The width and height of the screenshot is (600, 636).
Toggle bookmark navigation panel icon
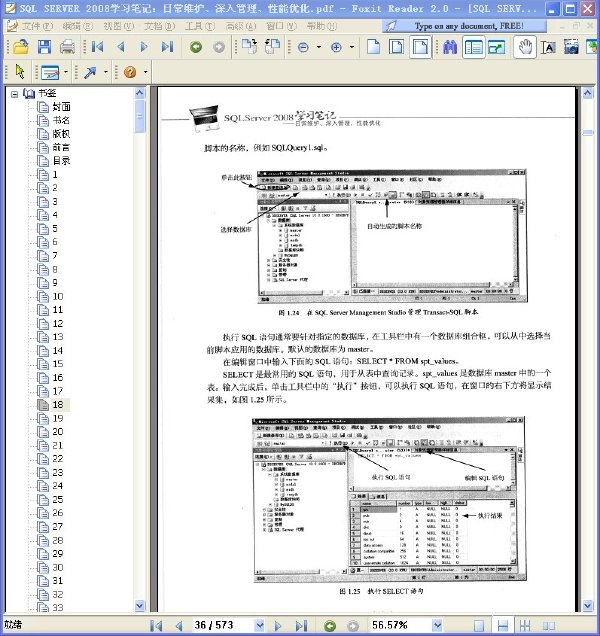[x=473, y=47]
